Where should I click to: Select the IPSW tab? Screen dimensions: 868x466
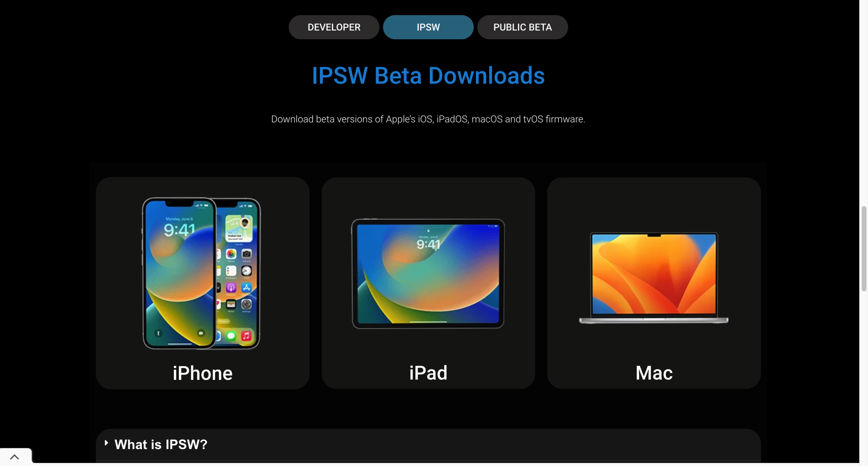428,27
